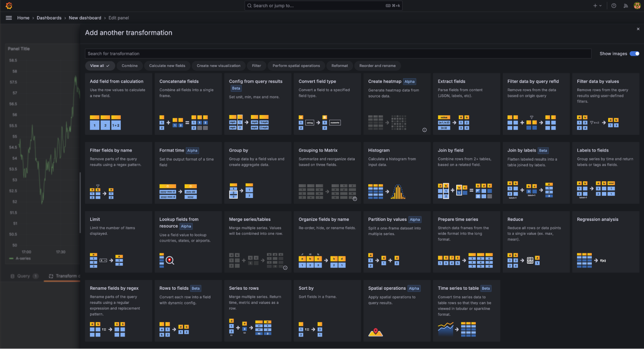Click info icon on Create heatmap card
Image resolution: width=644 pixels, height=349 pixels.
[x=424, y=130]
